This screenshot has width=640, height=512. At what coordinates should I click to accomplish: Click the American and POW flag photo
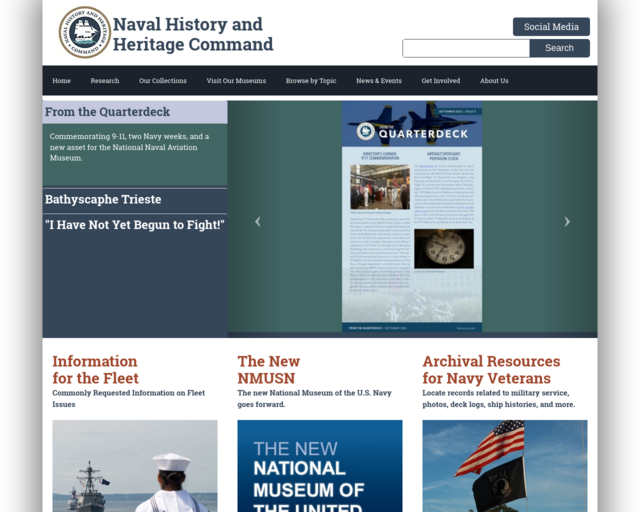point(505,466)
